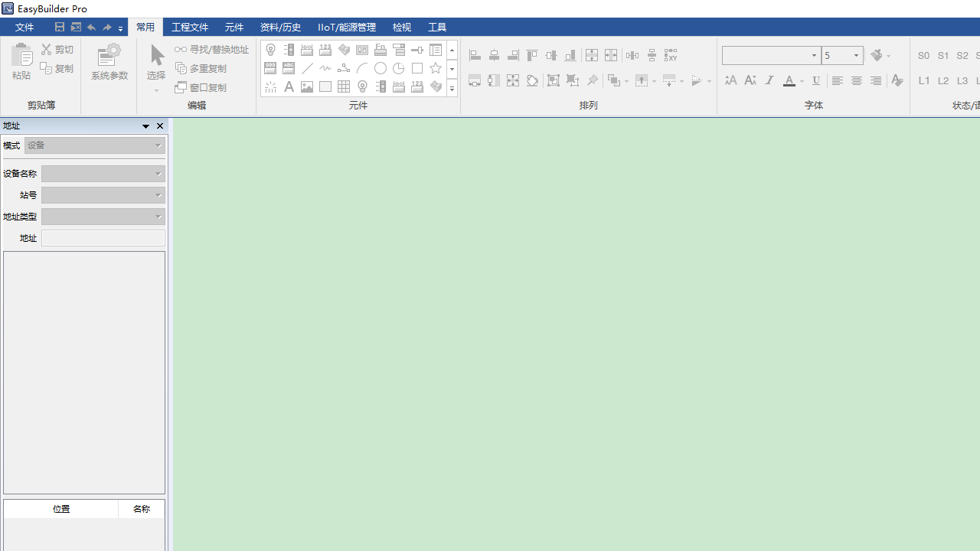Switch to the 工程文件 ribbon tab
Screen dimensions: 980x551
[x=190, y=27]
